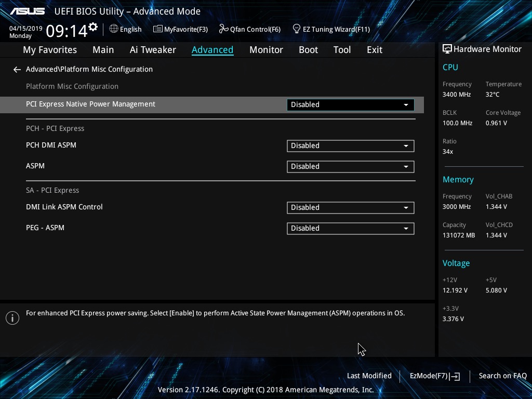Open the PEG - ASPM dropdown
This screenshot has height=399, width=532.
pyautogui.click(x=351, y=229)
